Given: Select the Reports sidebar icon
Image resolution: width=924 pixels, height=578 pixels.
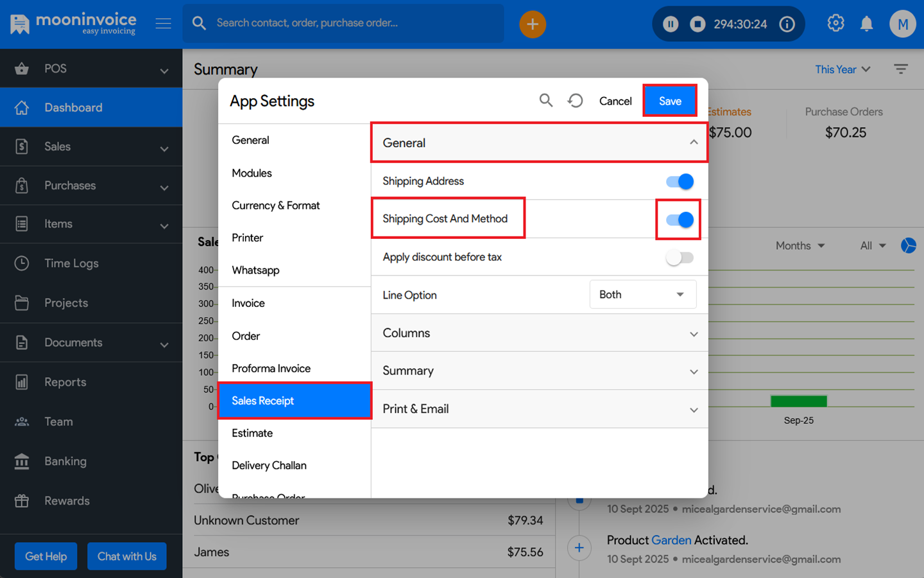Looking at the screenshot, I should pyautogui.click(x=21, y=381).
